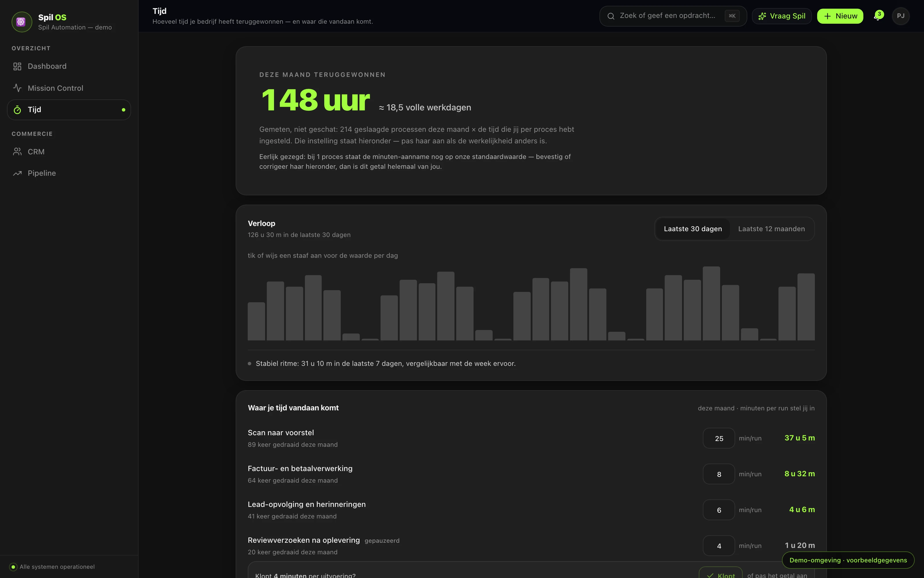Click the 'Stabiel ritme' summary line
This screenshot has width=924, height=578.
pos(386,364)
